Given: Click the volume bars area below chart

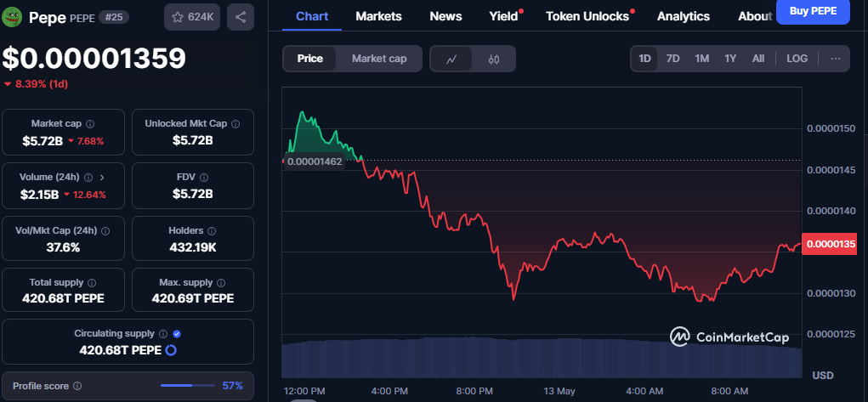Looking at the screenshot, I should click(542, 357).
